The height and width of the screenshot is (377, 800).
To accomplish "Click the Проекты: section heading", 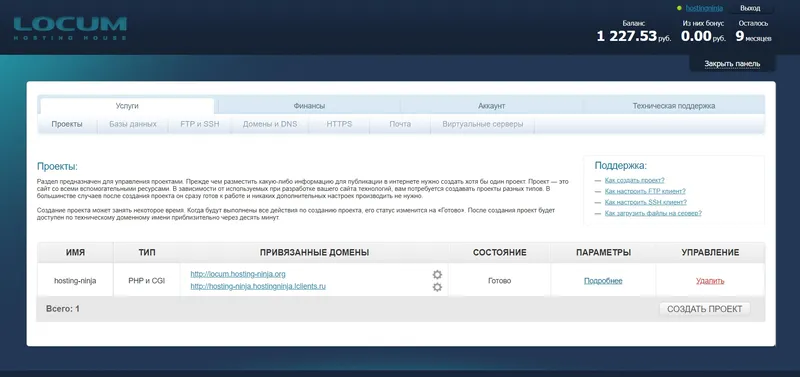I will pyautogui.click(x=57, y=167).
